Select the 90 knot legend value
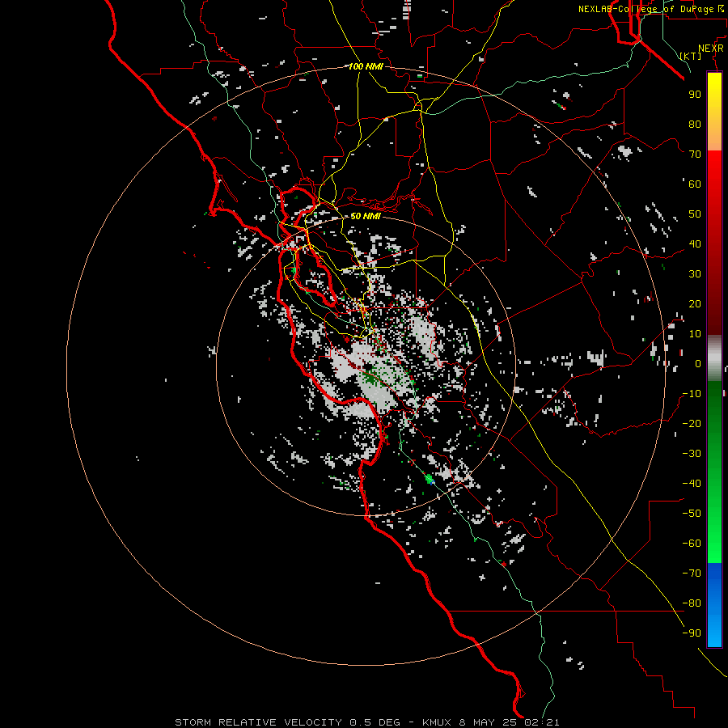 pos(695,95)
